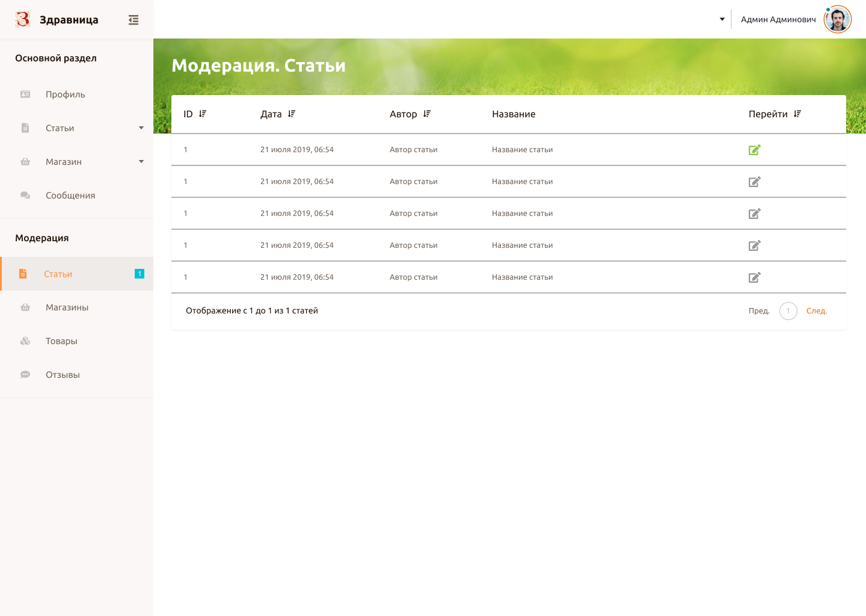Click the Дата column header label
This screenshot has height=616, width=866.
point(271,114)
